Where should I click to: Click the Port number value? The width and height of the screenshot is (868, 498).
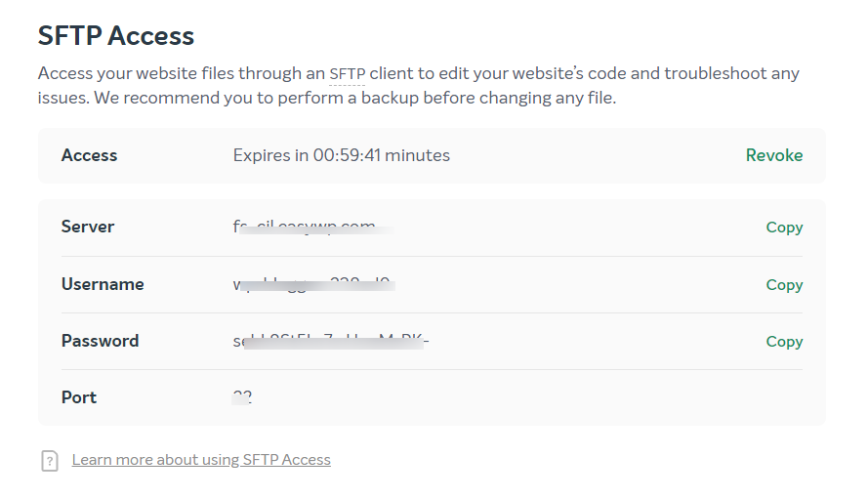pos(242,397)
